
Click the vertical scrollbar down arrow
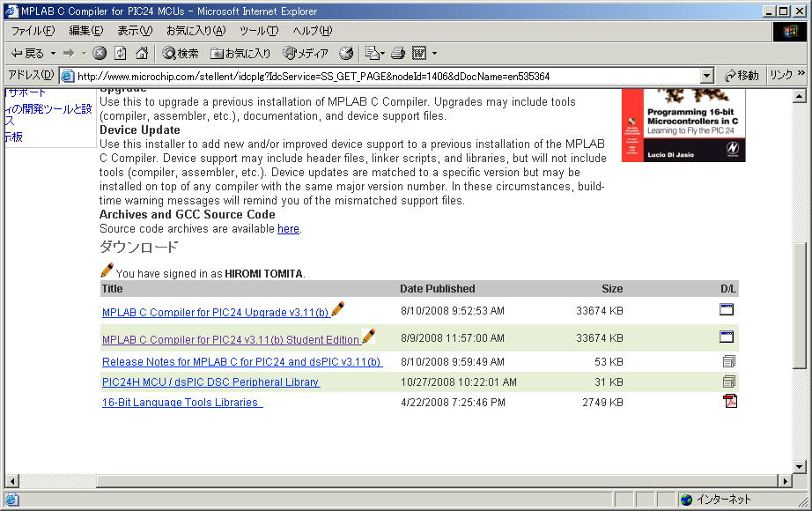[799, 467]
